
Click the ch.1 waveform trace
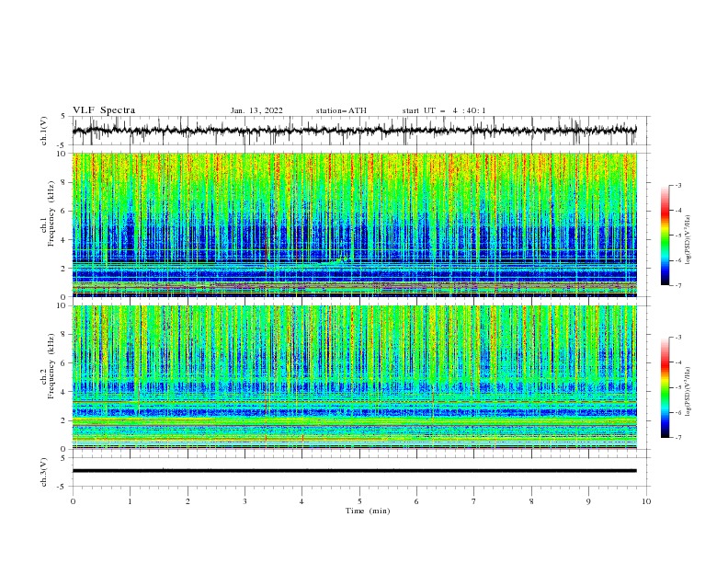(354, 131)
